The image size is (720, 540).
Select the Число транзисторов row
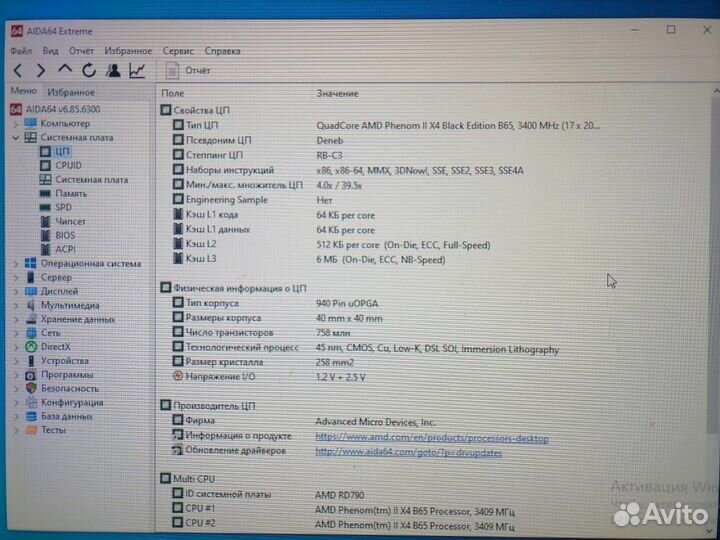click(261, 332)
